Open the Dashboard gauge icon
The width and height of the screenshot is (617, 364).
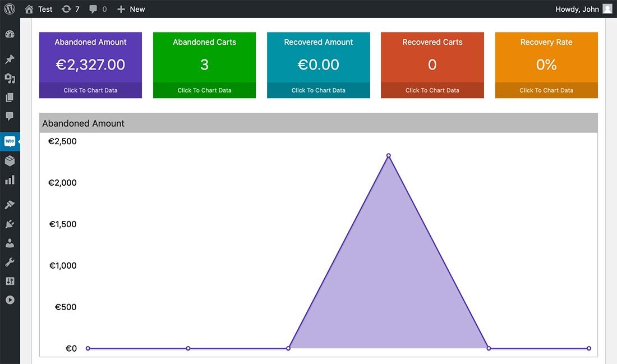(x=10, y=34)
